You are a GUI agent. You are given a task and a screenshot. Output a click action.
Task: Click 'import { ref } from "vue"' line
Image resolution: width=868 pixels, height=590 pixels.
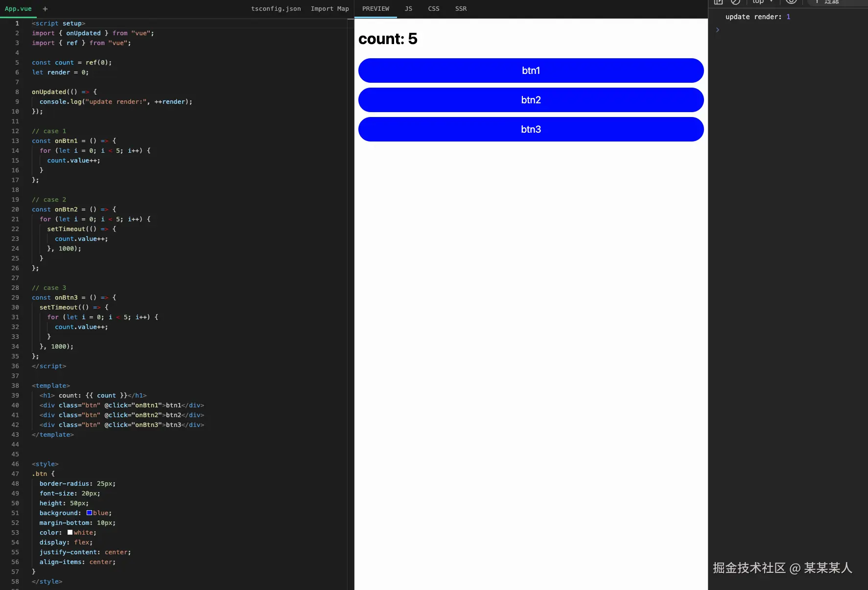coord(81,43)
